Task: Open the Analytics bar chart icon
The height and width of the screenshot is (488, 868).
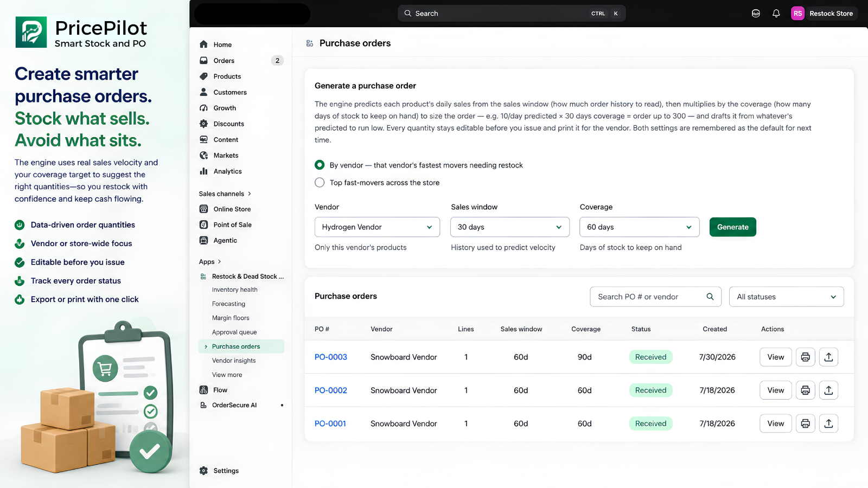Action: [x=203, y=171]
